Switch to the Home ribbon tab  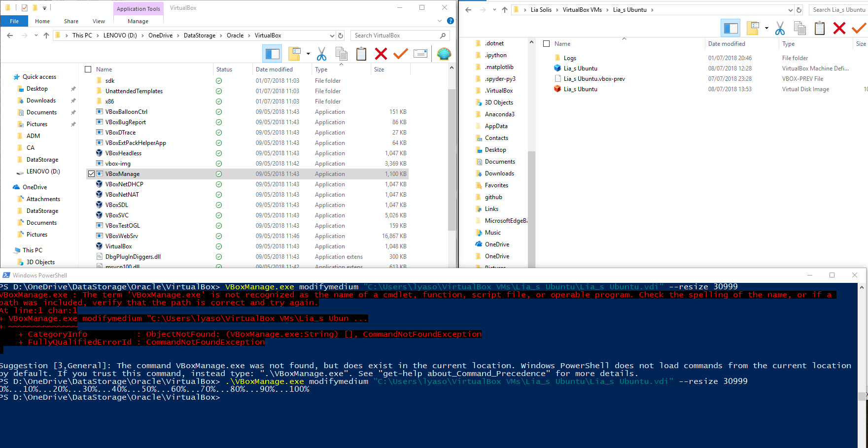click(42, 21)
